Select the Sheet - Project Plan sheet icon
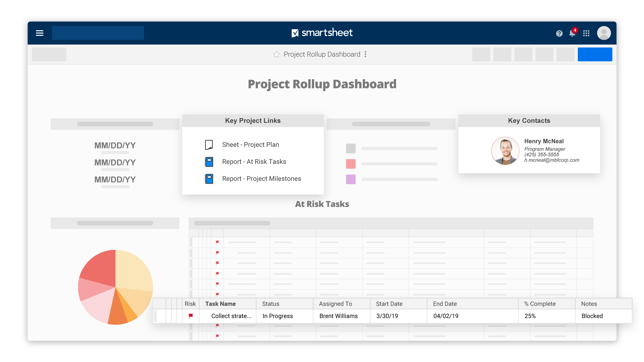The image size is (644, 362). pos(209,144)
